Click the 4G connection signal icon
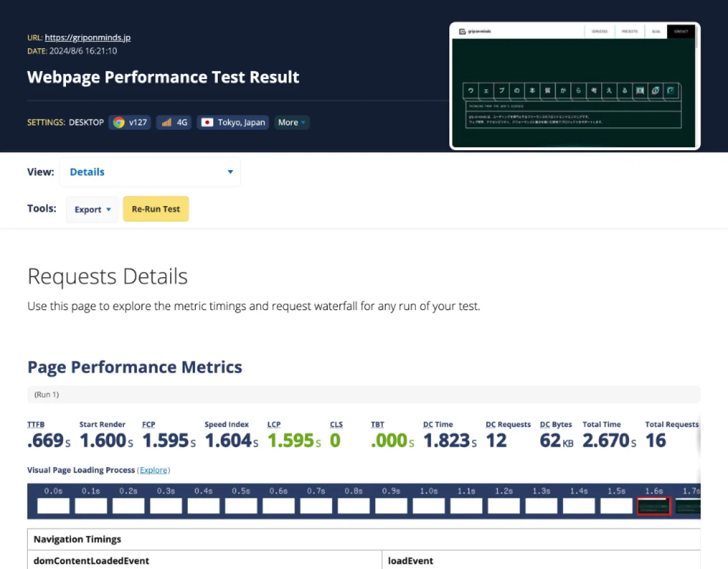The width and height of the screenshot is (728, 569). point(167,122)
